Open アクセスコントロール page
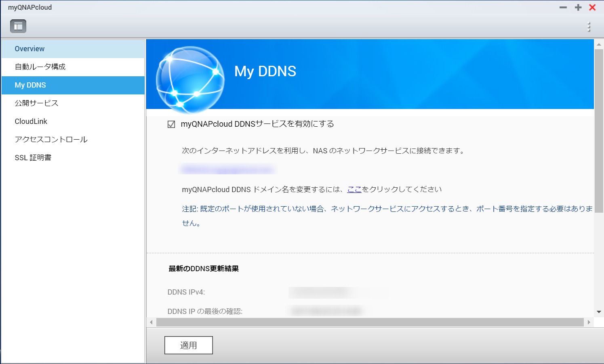This screenshot has width=604, height=364. [73, 140]
